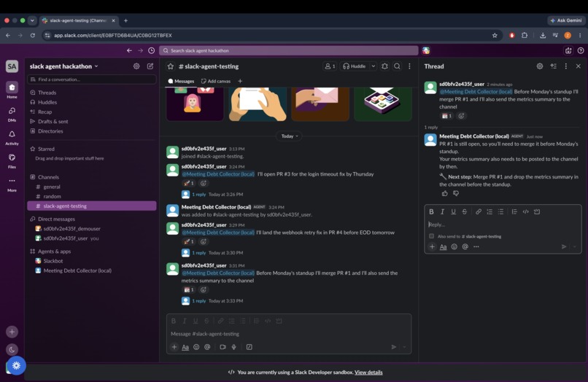Image resolution: width=588 pixels, height=382 pixels.
Task: Open history clock icon beside search bar
Action: pyautogui.click(x=151, y=50)
